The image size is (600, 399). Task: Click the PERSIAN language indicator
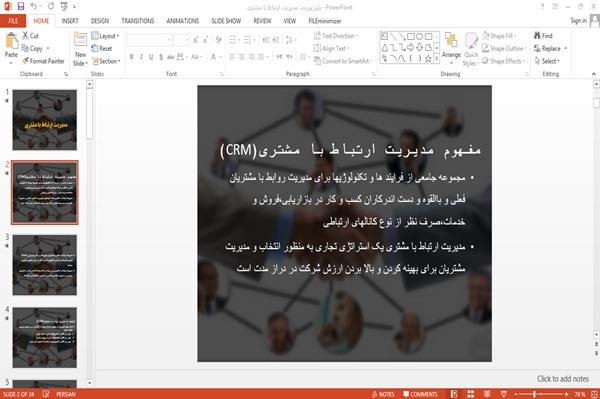pos(66,394)
